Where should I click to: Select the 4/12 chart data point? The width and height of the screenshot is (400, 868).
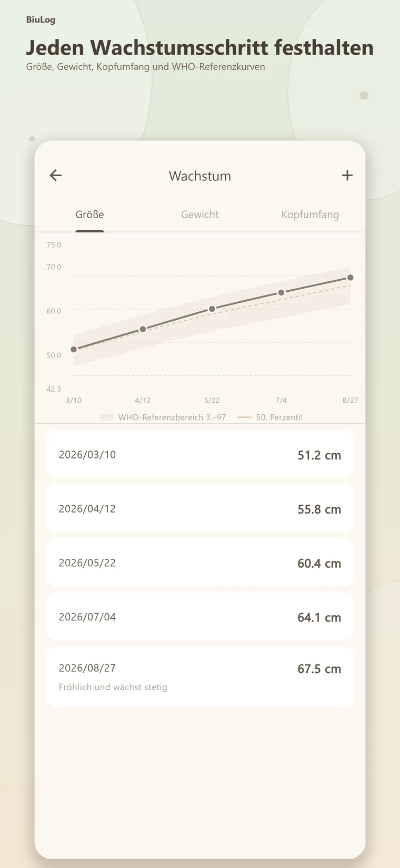pyautogui.click(x=143, y=329)
